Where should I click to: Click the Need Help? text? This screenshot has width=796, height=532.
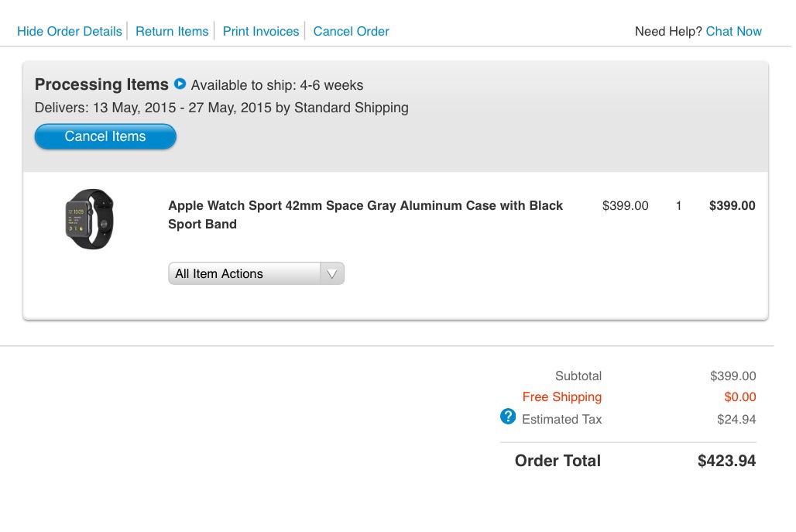(668, 32)
